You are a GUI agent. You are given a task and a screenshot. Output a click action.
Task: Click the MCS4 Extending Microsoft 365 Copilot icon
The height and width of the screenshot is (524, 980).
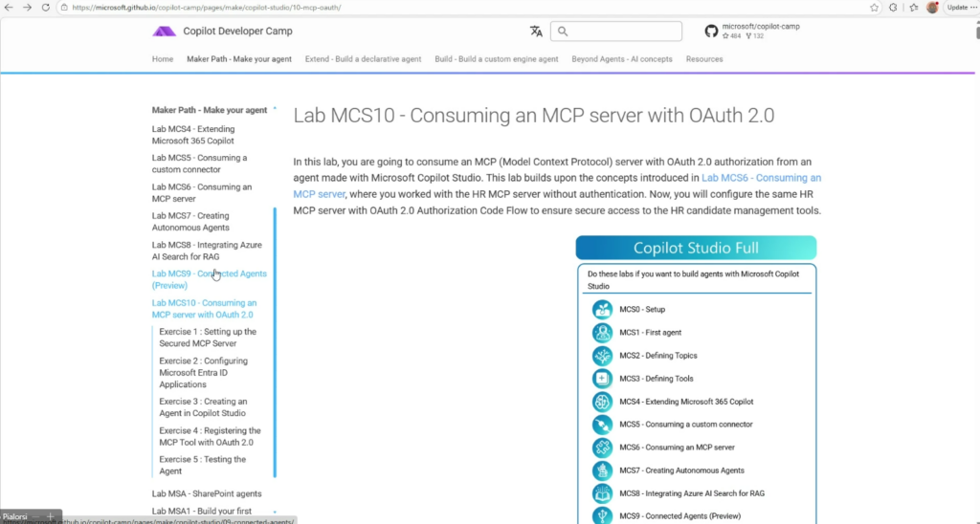click(603, 402)
